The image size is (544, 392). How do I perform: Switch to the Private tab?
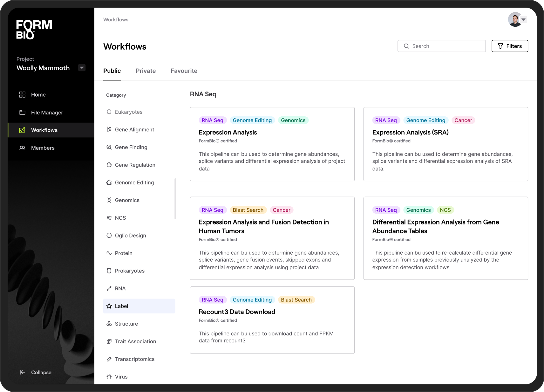pos(146,71)
